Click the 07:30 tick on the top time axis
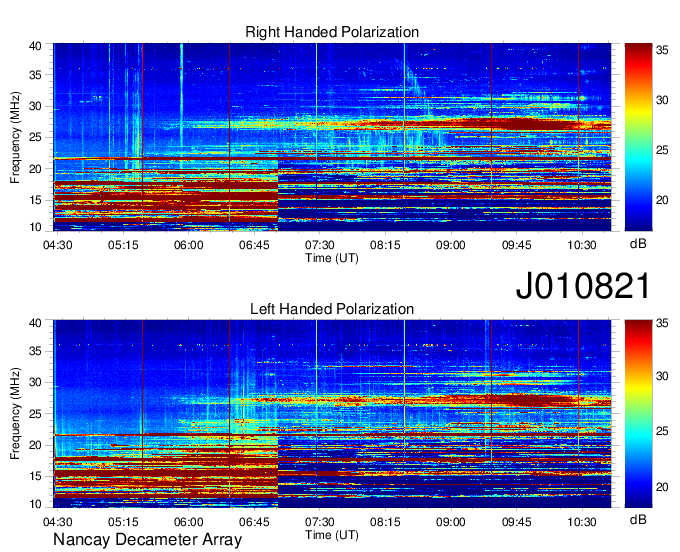 tap(320, 245)
